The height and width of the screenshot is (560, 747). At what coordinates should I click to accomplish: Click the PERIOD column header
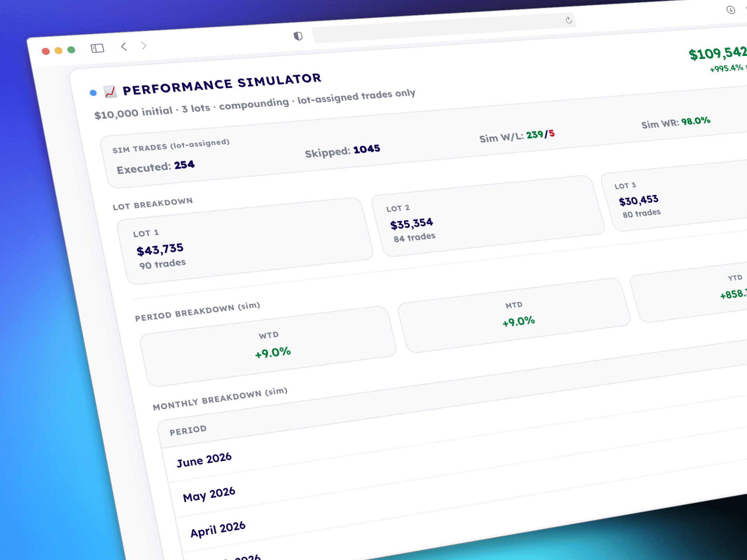pyautogui.click(x=188, y=430)
